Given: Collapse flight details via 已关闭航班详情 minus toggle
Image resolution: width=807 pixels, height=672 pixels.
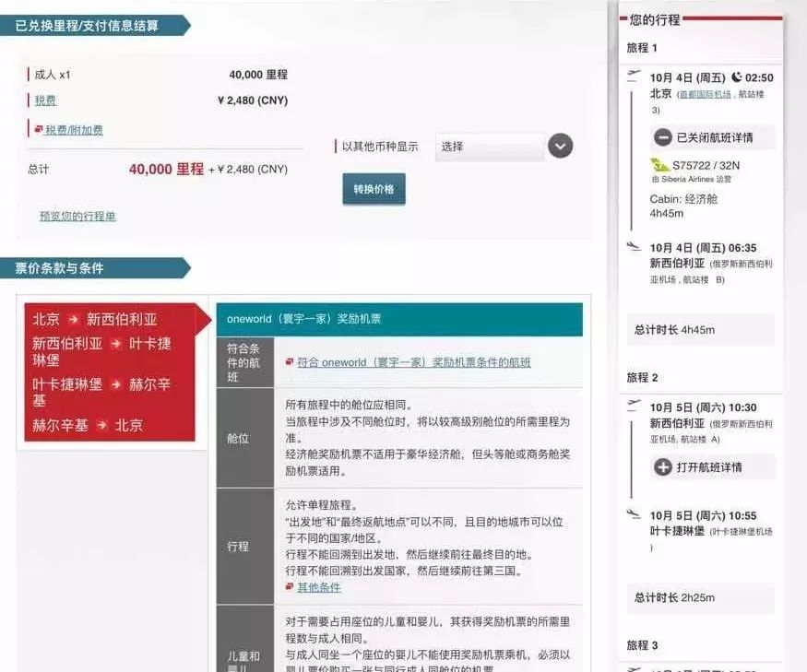Looking at the screenshot, I should pyautogui.click(x=663, y=138).
